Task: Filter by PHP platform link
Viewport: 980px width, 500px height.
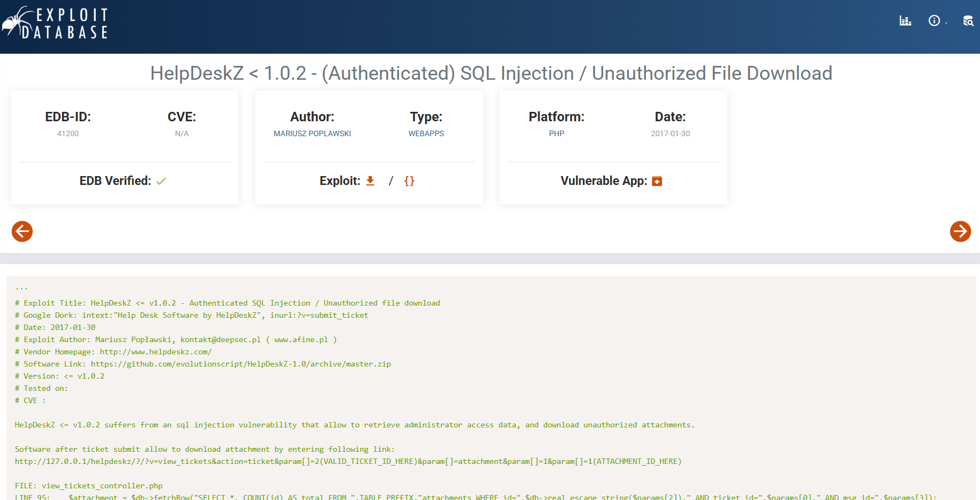Action: pyautogui.click(x=557, y=133)
